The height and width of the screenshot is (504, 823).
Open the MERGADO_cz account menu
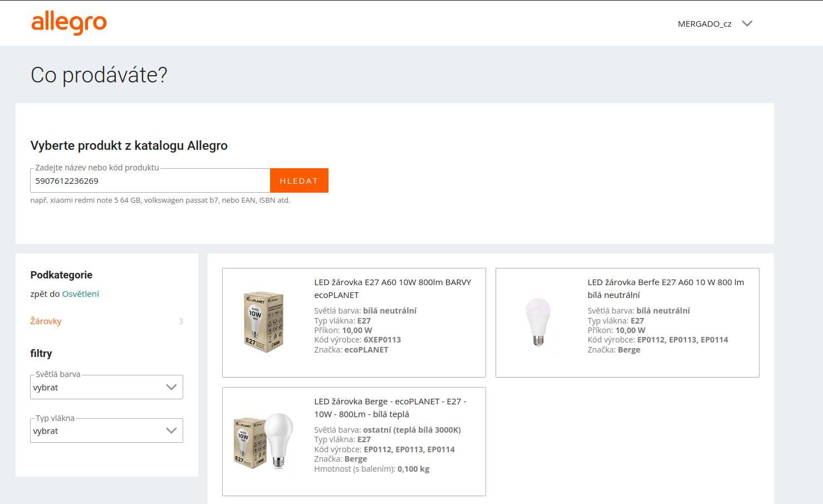click(704, 23)
